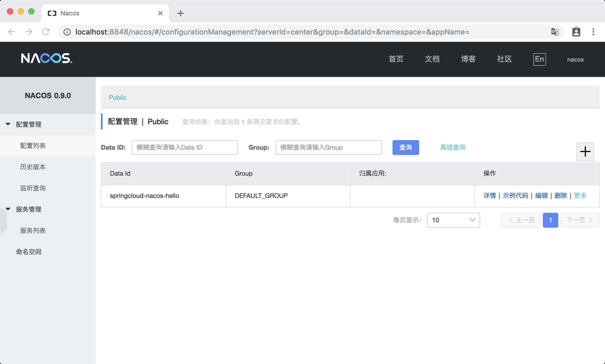Collapse the 配置管理 sidebar section
The height and width of the screenshot is (364, 605).
[8, 124]
